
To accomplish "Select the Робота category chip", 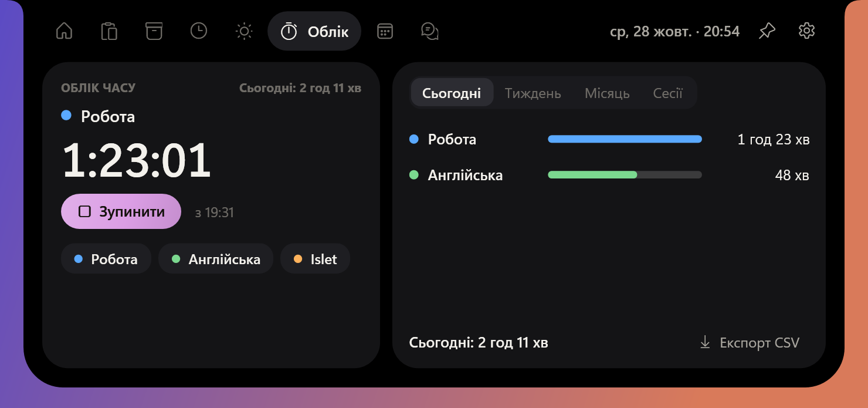I will [106, 259].
